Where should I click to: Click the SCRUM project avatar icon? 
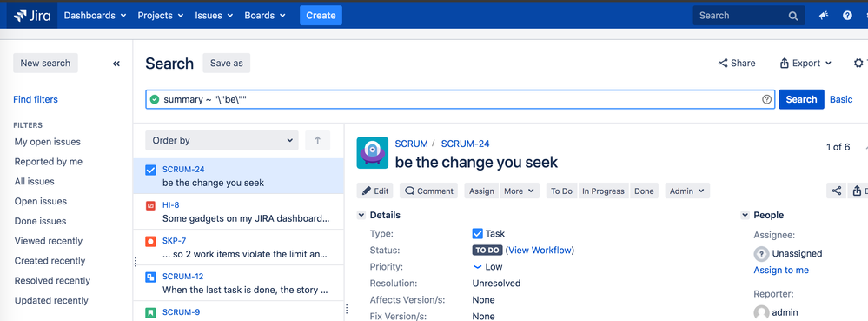click(373, 152)
